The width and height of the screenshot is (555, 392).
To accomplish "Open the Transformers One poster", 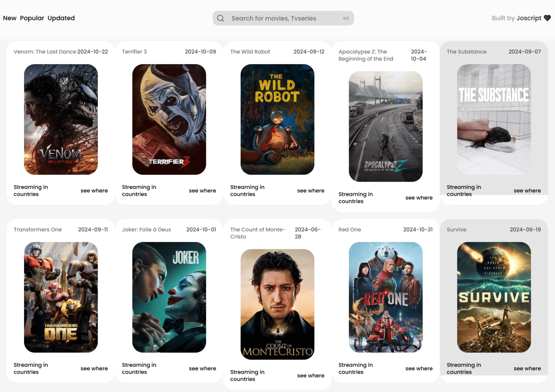I will 61,297.
